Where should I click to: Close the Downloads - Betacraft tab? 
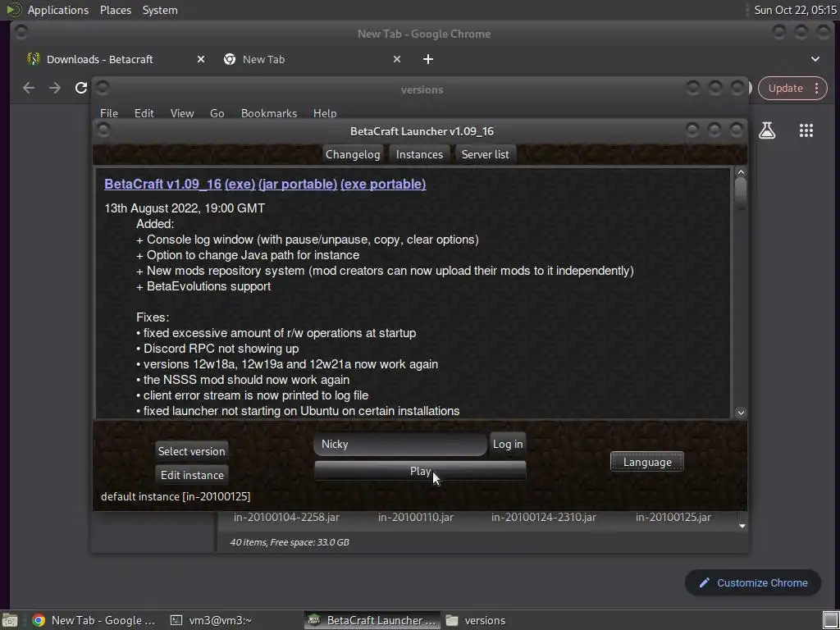pos(200,59)
